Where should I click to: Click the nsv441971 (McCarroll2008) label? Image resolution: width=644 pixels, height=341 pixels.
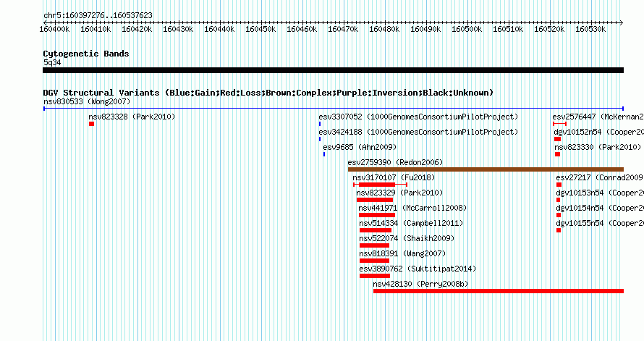[412, 208]
